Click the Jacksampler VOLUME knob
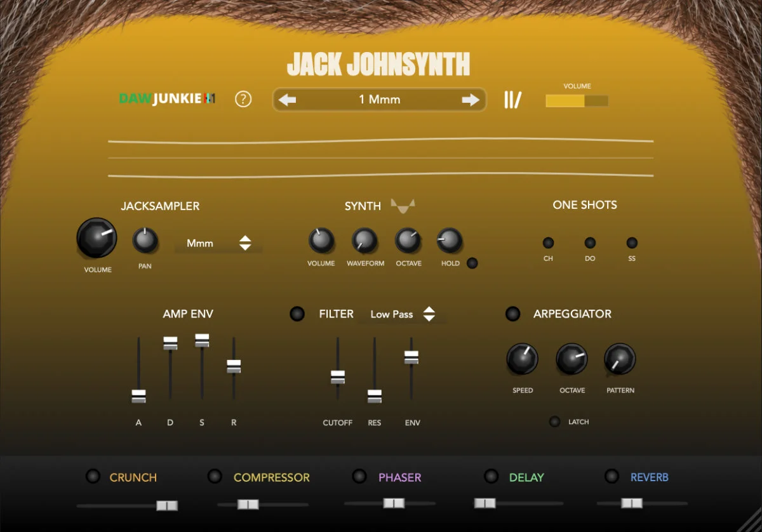This screenshot has width=762, height=532. pos(97,238)
